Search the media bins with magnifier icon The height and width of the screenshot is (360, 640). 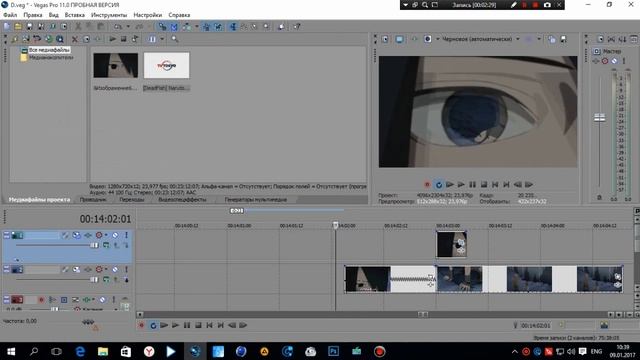click(x=175, y=39)
